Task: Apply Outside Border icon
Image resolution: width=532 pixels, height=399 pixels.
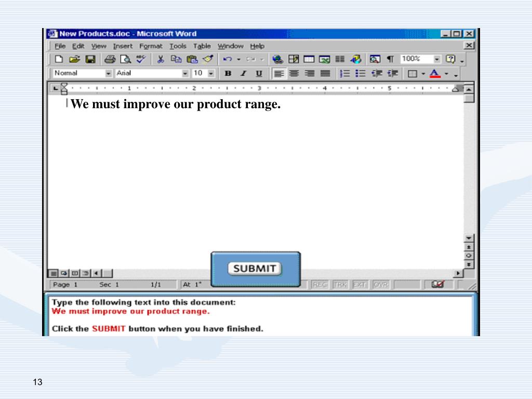Action: 412,74
